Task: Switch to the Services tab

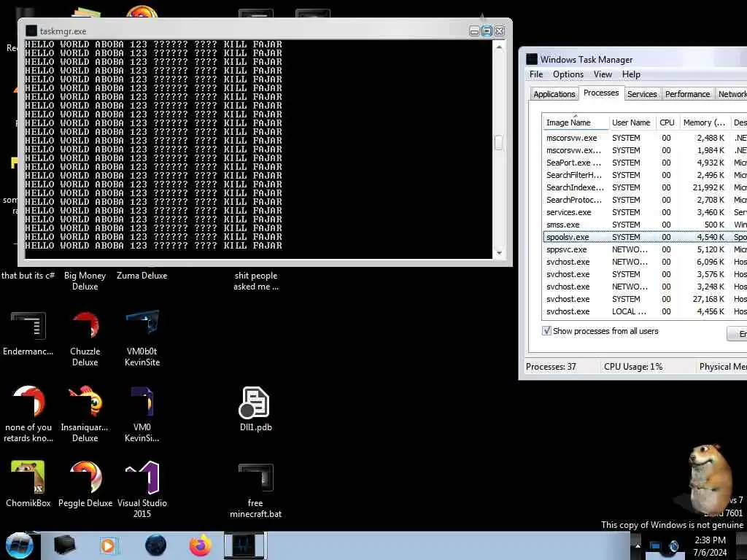Action: (642, 94)
